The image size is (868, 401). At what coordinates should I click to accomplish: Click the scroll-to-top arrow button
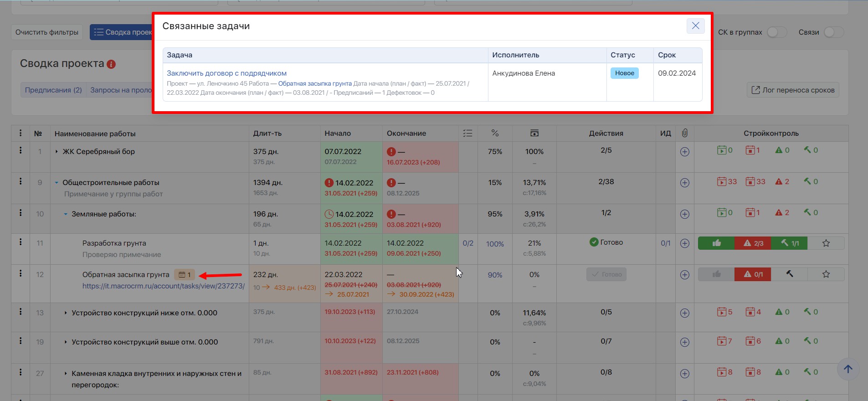(847, 369)
